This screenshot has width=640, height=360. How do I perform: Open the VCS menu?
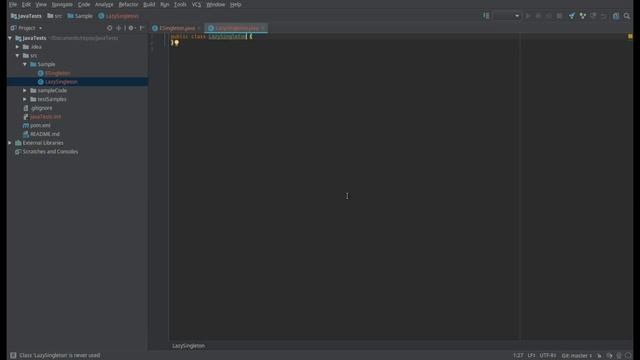point(196,4)
